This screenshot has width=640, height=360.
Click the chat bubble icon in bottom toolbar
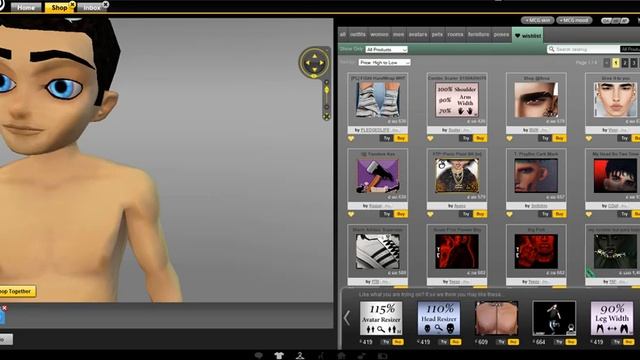coord(258,355)
